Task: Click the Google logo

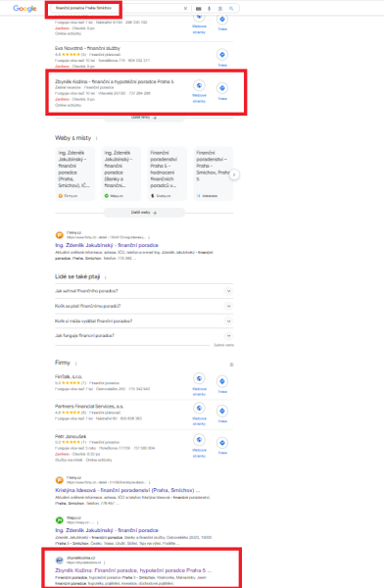Action: (24, 8)
